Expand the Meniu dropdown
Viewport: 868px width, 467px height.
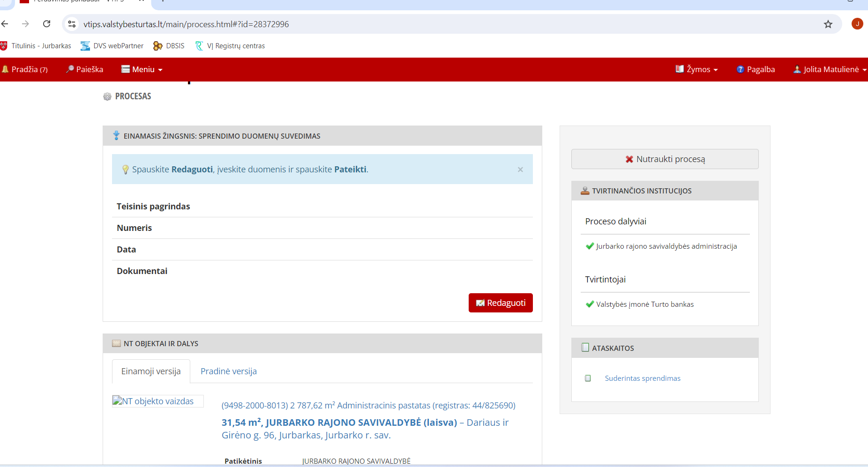[142, 69]
